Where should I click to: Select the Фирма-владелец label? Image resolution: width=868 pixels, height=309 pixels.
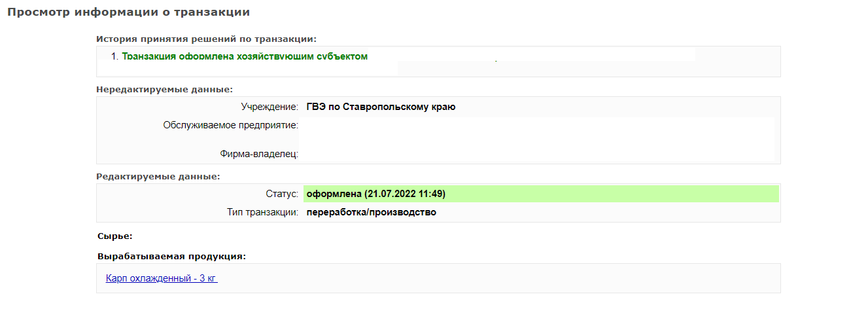259,154
